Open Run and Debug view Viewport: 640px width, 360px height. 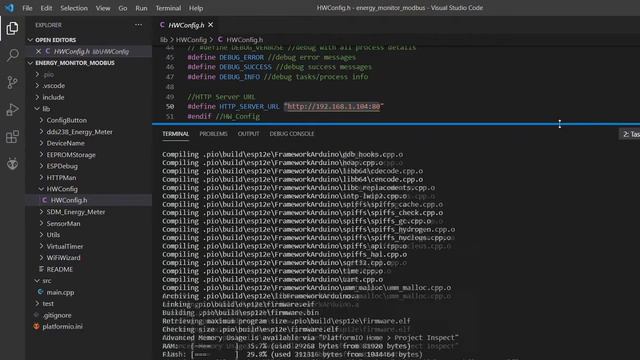click(12, 109)
